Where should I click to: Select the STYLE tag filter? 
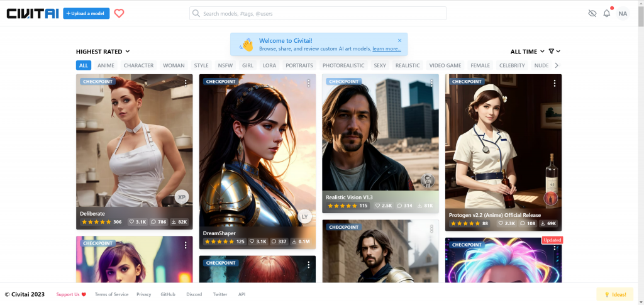pos(201,65)
